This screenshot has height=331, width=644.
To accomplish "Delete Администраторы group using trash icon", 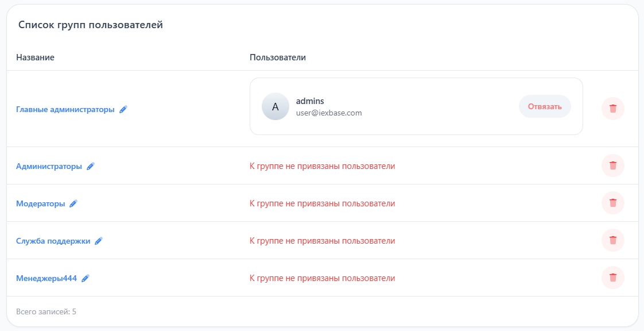I will [612, 165].
